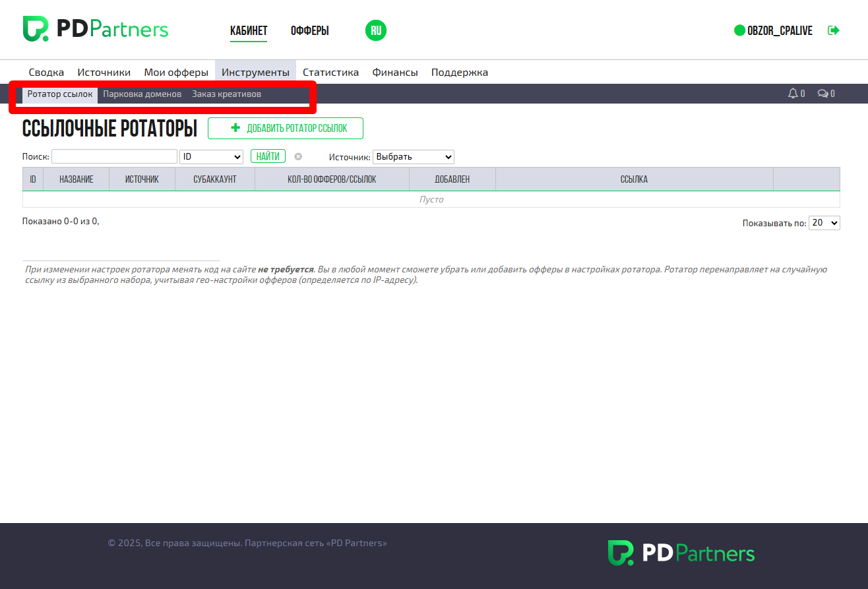Clear search with the small x icon
Viewport: 868px width, 589px height.
pyautogui.click(x=298, y=156)
